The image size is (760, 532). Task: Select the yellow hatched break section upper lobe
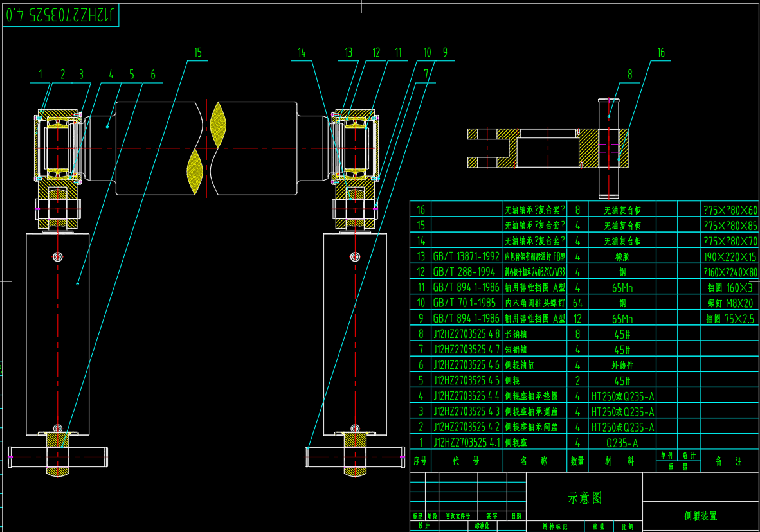point(219,125)
